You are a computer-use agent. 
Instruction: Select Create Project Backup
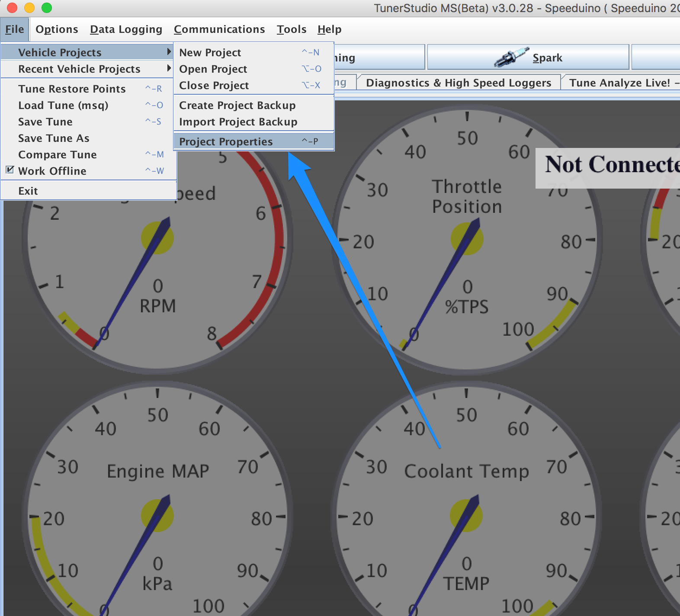tap(254, 105)
